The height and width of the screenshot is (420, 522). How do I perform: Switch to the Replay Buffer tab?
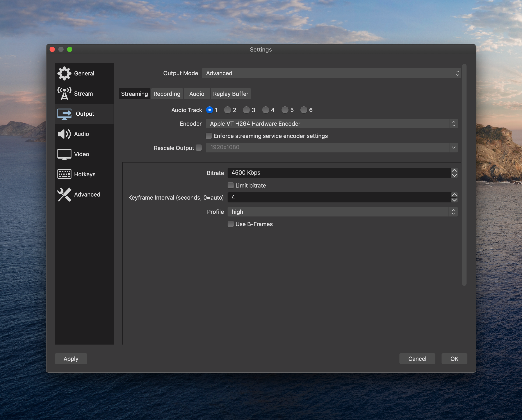click(230, 93)
